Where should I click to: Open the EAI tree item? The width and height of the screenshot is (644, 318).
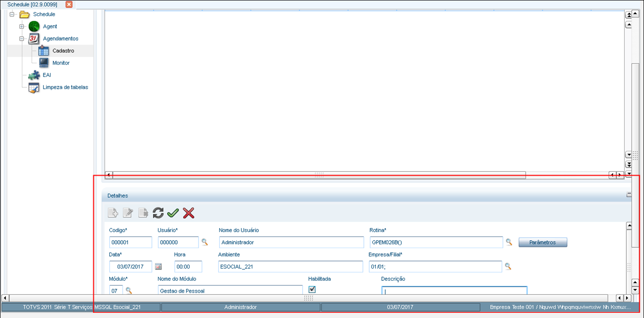click(47, 75)
